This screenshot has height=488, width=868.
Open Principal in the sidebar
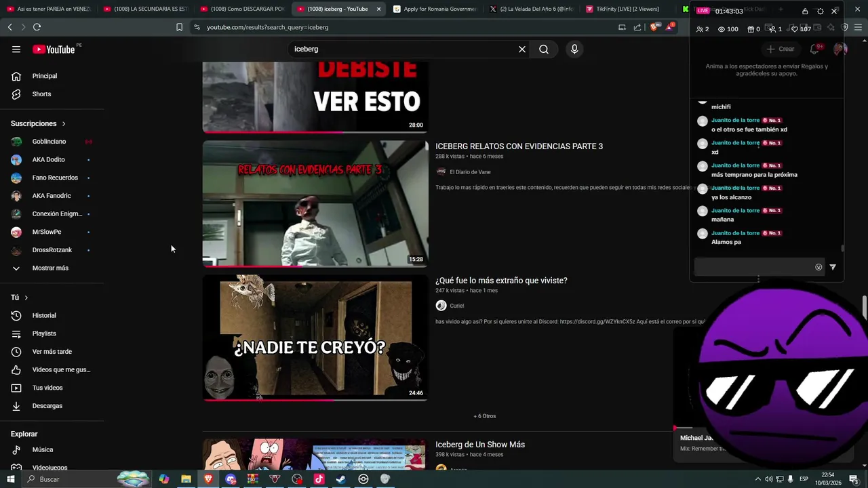[45, 76]
